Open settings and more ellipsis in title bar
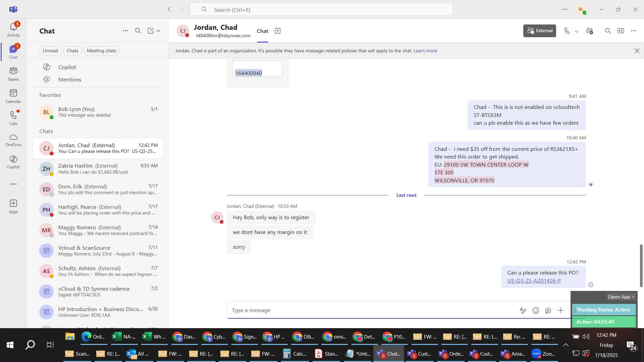Viewport: 644px width, 362px height. coord(565,9)
